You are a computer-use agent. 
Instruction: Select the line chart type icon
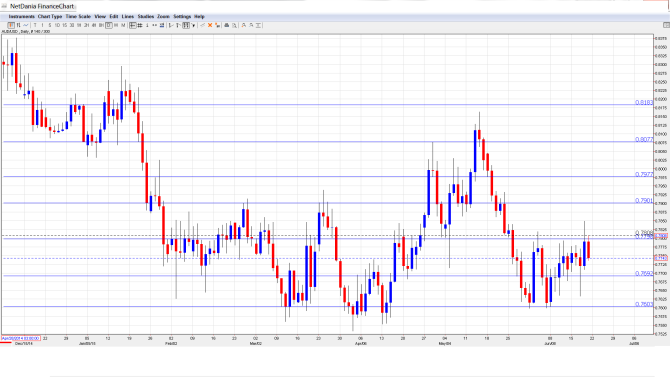26,26
